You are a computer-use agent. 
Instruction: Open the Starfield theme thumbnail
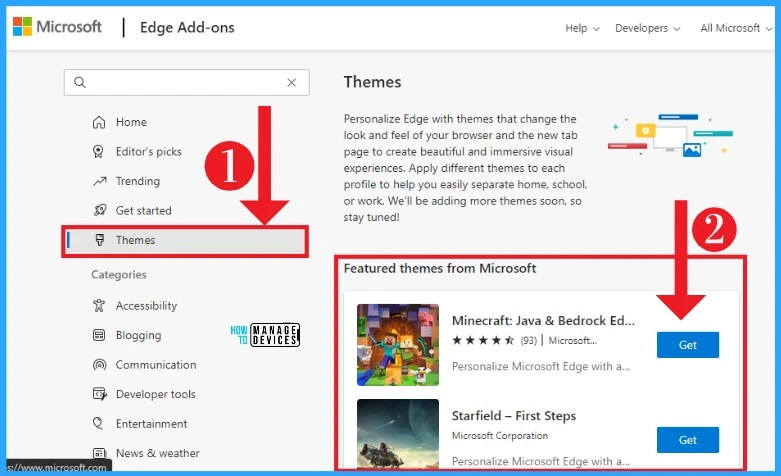coord(397,434)
